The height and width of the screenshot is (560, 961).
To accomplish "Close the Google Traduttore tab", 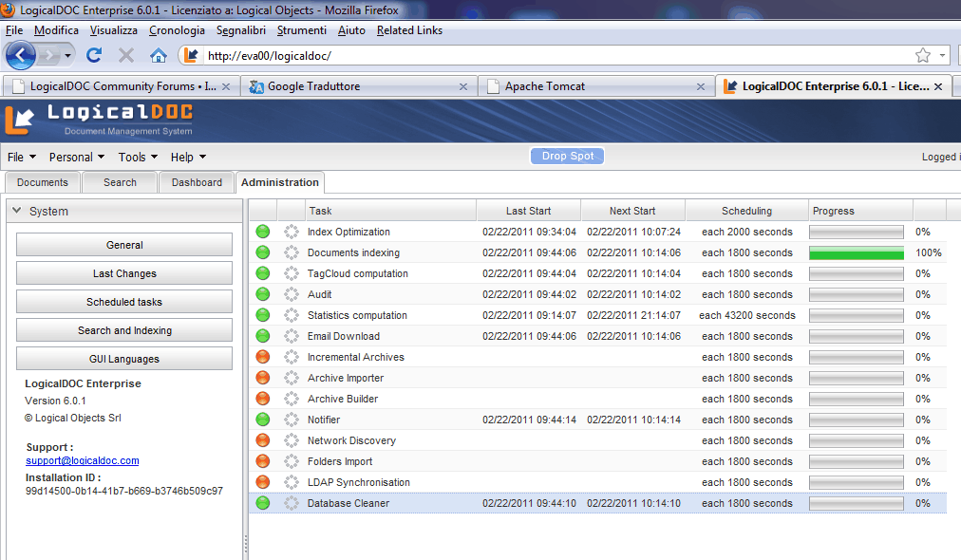I will 463,87.
